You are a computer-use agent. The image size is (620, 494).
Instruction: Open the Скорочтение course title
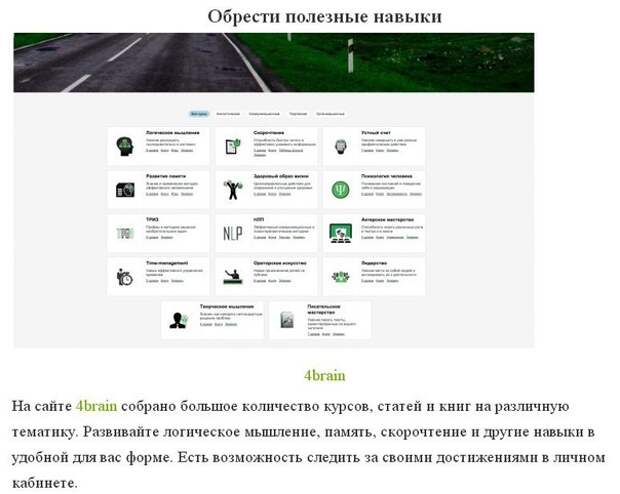(x=269, y=133)
